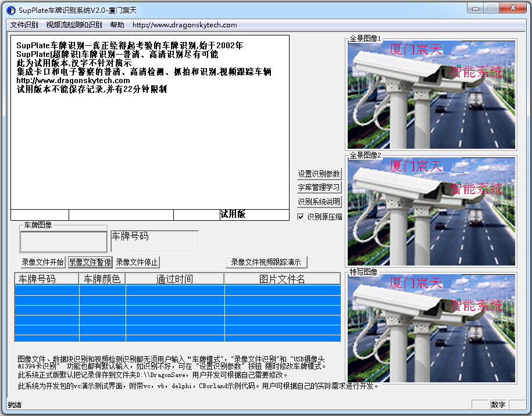The image size is (532, 416).
Task: Click the 全景图像1 camera thumbnail
Action: pyautogui.click(x=431, y=95)
